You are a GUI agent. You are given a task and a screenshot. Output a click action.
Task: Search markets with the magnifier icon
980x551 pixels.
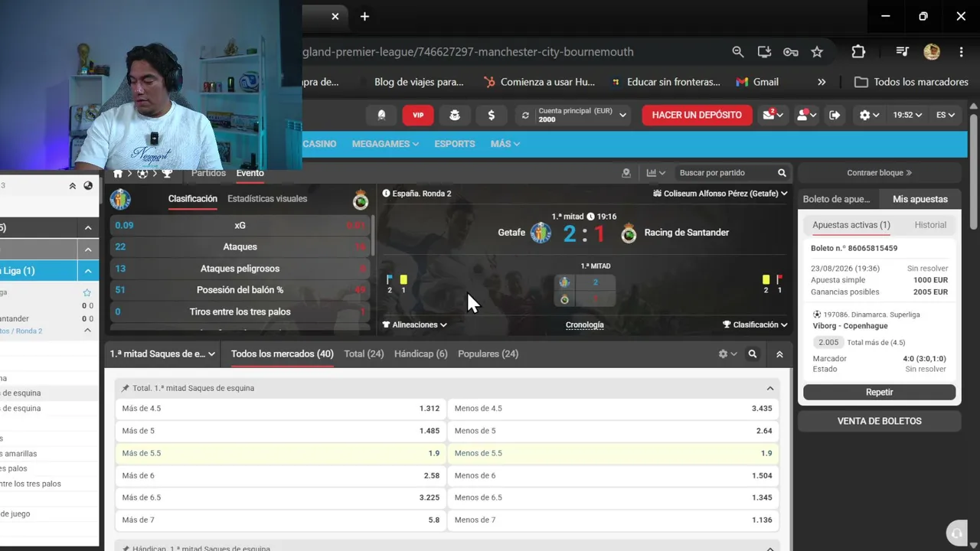(753, 354)
